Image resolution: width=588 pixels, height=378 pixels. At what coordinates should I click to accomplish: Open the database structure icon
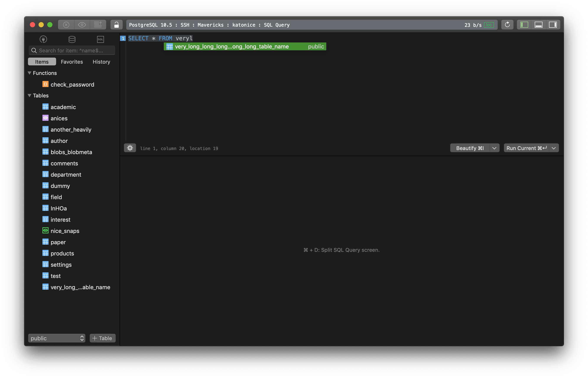(x=71, y=39)
